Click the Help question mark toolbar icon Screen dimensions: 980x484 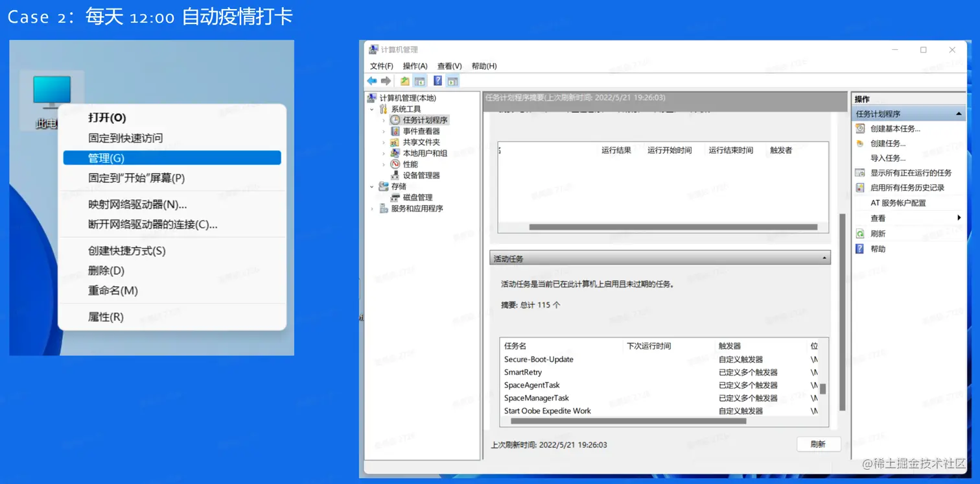pyautogui.click(x=438, y=81)
